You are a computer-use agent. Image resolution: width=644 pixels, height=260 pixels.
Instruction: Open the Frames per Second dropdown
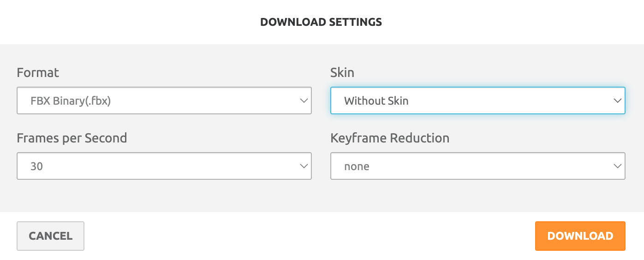(164, 166)
